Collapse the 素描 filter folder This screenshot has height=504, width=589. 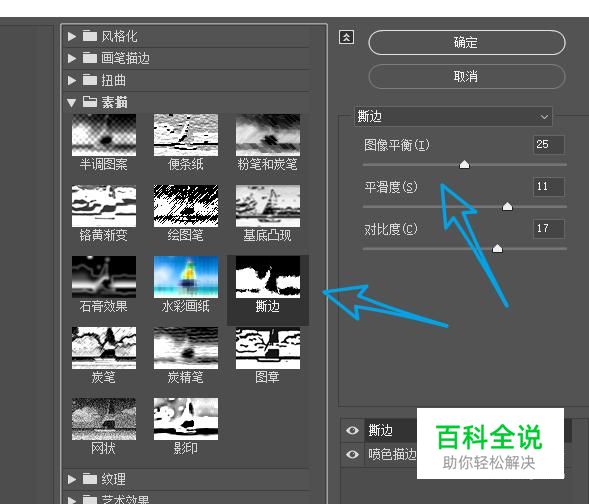point(71,103)
